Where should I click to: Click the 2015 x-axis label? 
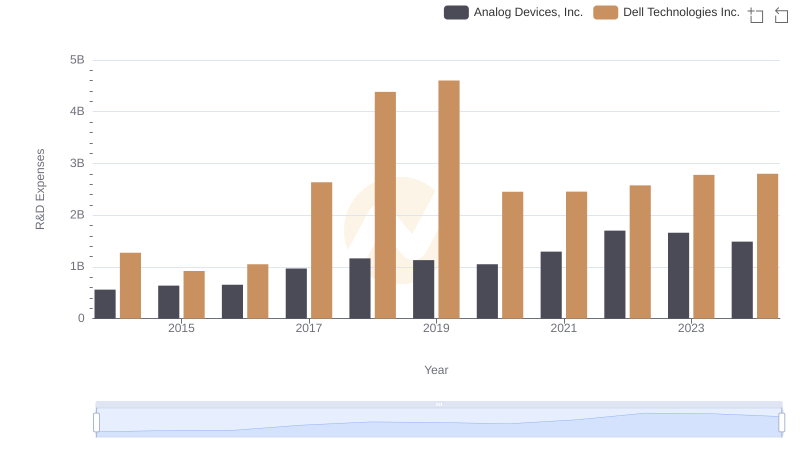pos(181,328)
